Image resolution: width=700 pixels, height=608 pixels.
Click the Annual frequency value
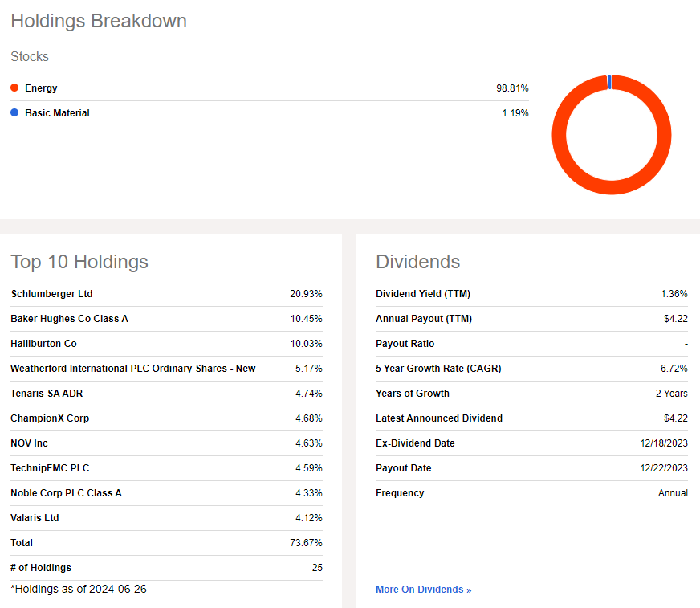[x=673, y=492]
